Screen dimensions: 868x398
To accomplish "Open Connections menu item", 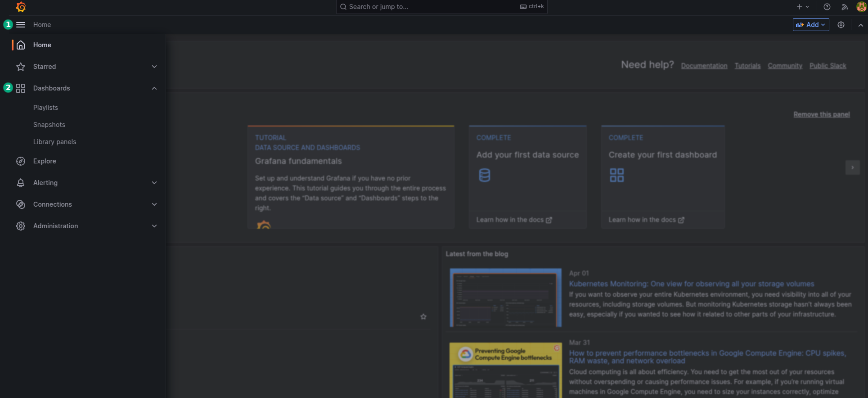I will 52,204.
